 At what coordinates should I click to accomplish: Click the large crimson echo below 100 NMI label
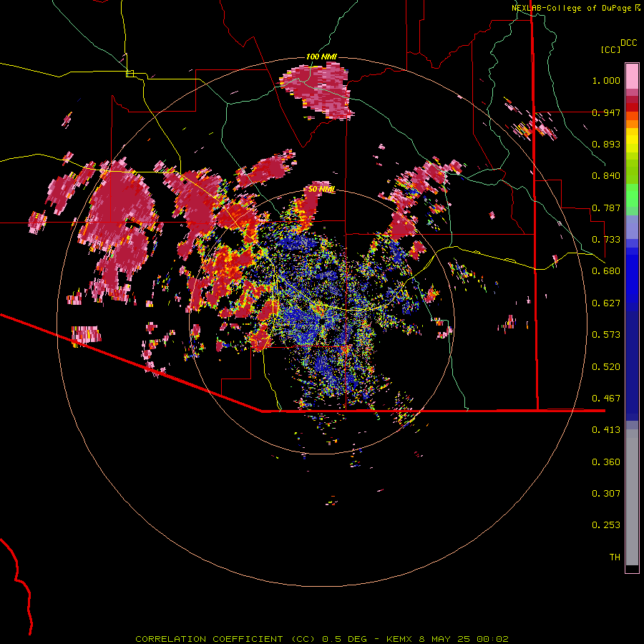(x=318, y=89)
